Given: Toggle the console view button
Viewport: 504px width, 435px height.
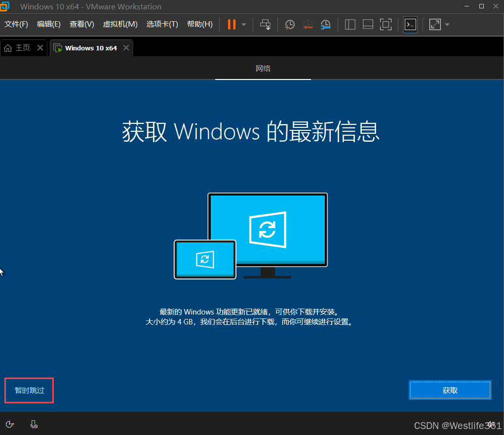Looking at the screenshot, I should click(x=410, y=24).
